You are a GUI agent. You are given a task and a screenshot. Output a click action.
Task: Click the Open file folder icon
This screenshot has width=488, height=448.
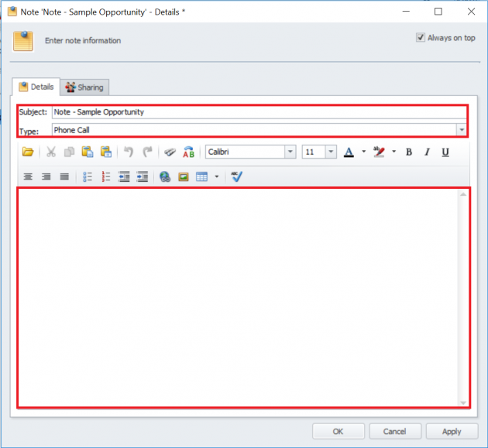28,152
